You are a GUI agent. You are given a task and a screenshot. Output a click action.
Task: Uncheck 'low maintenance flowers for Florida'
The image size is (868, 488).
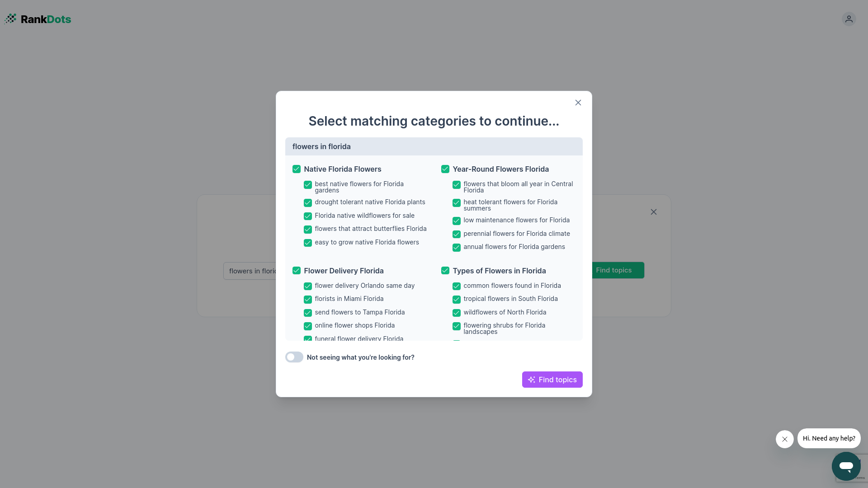click(x=456, y=221)
